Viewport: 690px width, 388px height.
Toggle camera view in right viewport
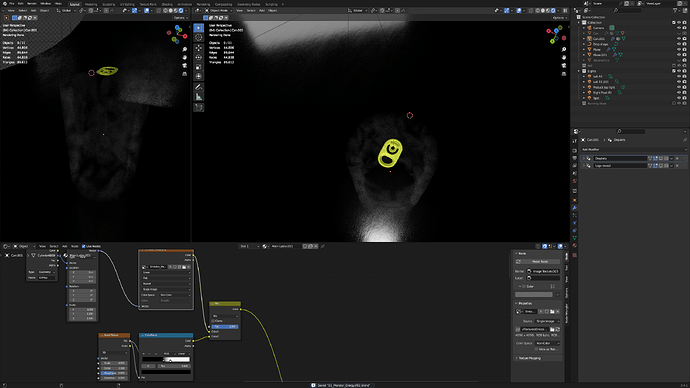coord(564,66)
